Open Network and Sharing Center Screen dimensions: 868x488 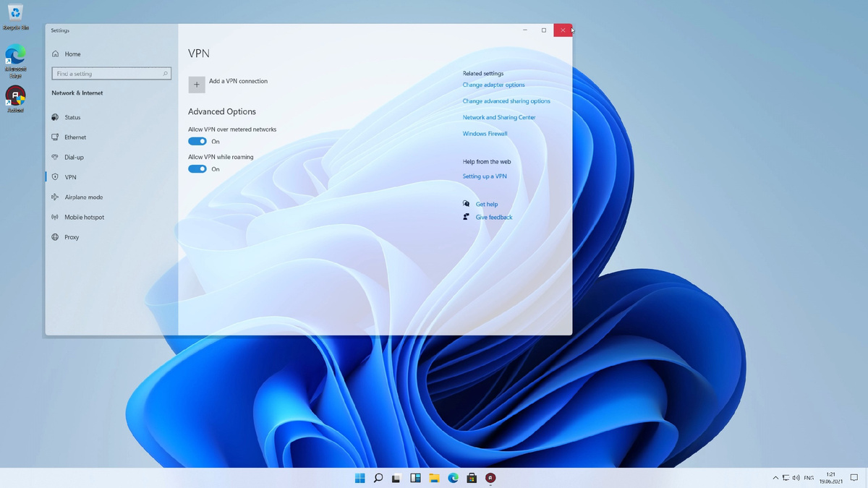499,118
